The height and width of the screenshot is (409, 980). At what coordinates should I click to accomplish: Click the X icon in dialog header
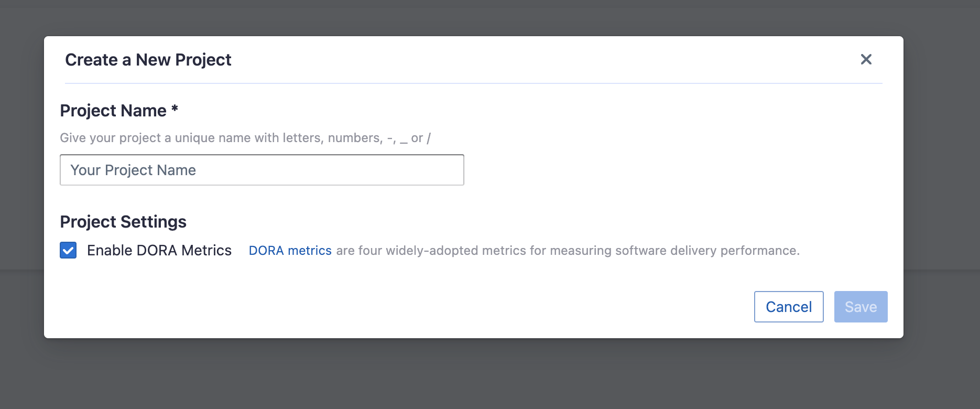[x=866, y=59]
